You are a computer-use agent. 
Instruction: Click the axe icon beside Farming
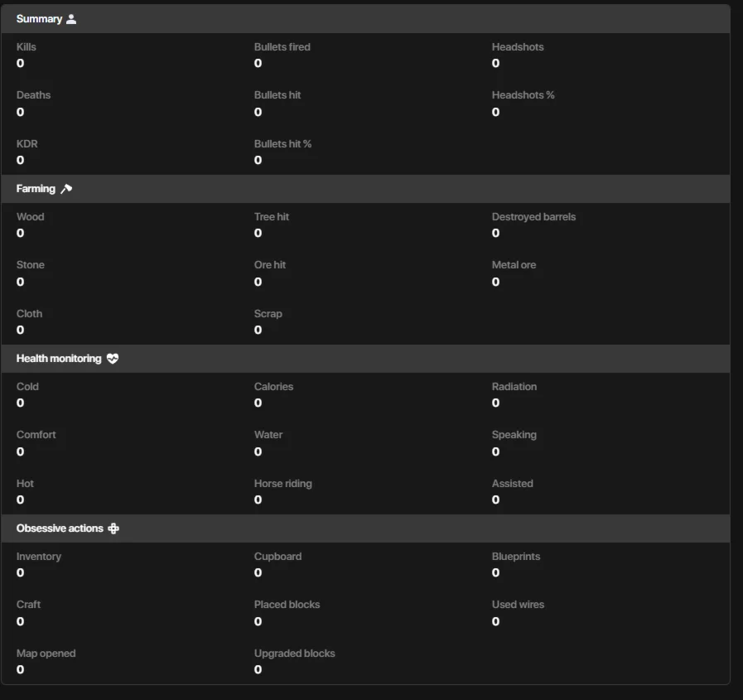click(x=66, y=189)
